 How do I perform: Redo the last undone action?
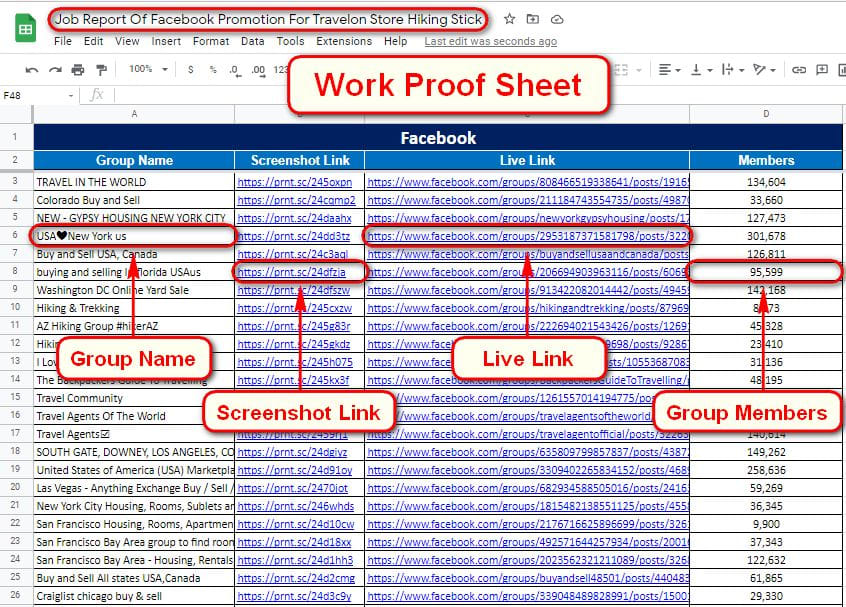click(55, 70)
